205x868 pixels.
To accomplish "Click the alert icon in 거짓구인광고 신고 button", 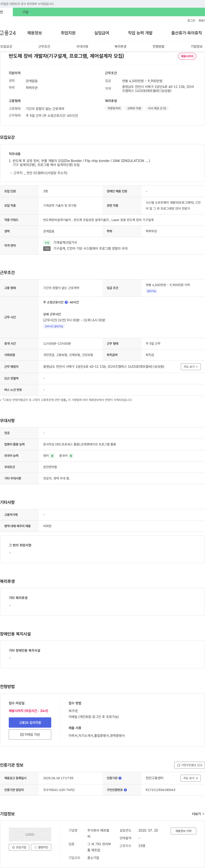I will coord(179,765).
